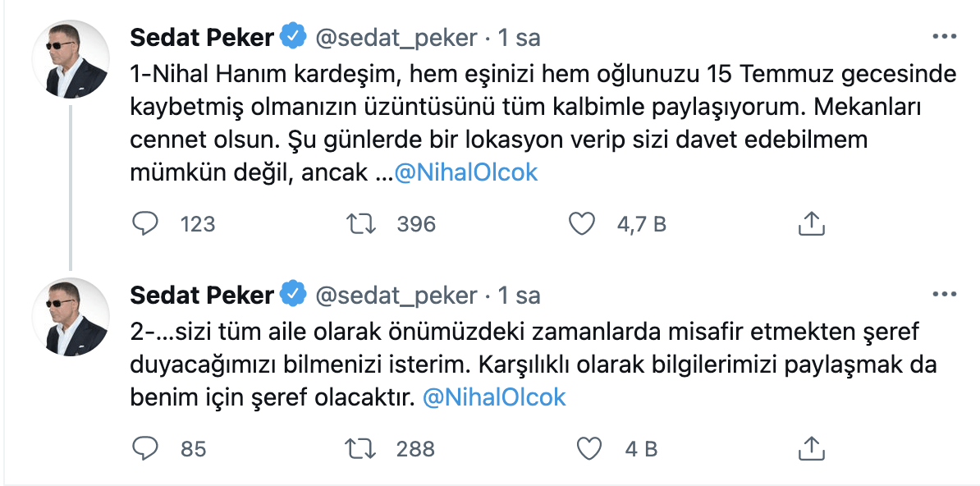Open the share icon on the second tweet
The width and height of the screenshot is (980, 486).
click(x=810, y=448)
